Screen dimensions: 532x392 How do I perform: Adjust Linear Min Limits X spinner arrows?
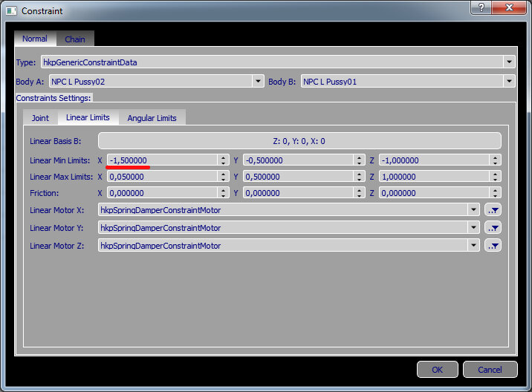tap(223, 160)
